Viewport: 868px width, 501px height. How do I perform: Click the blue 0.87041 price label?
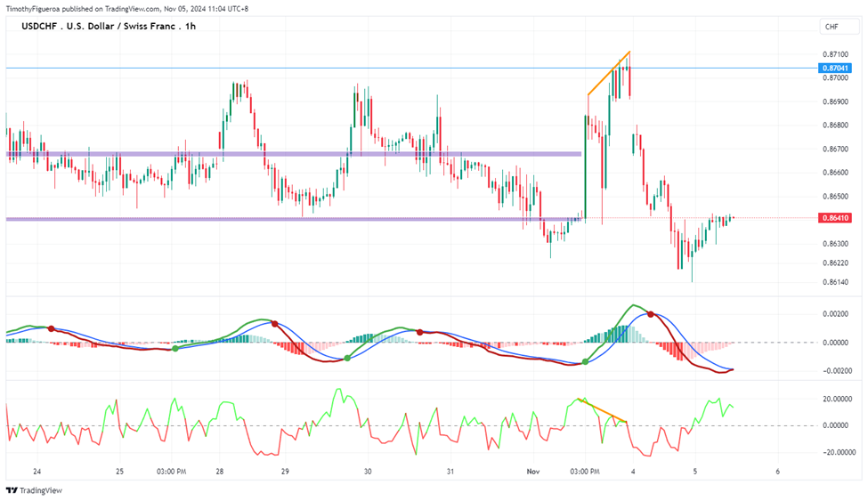835,69
